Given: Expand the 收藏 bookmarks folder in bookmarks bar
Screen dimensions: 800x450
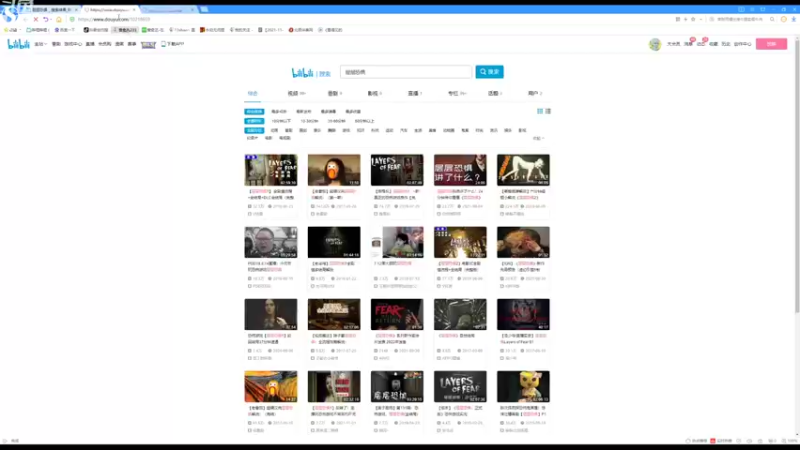Looking at the screenshot, I should click(x=12, y=30).
